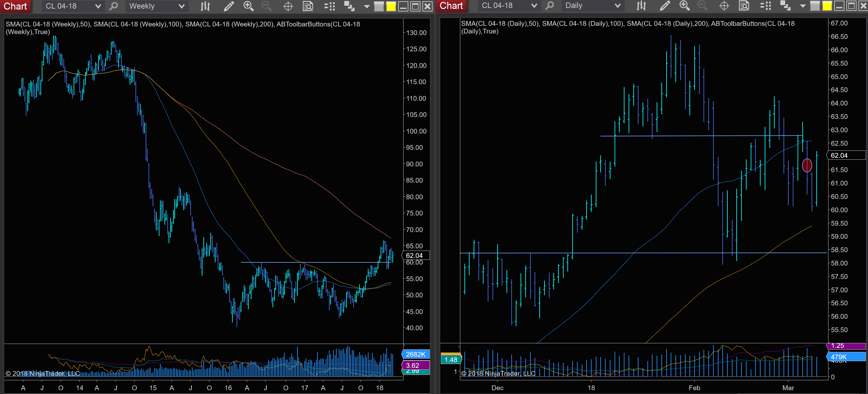
Task: Click the Mar label on Daily time axis
Action: 788,388
